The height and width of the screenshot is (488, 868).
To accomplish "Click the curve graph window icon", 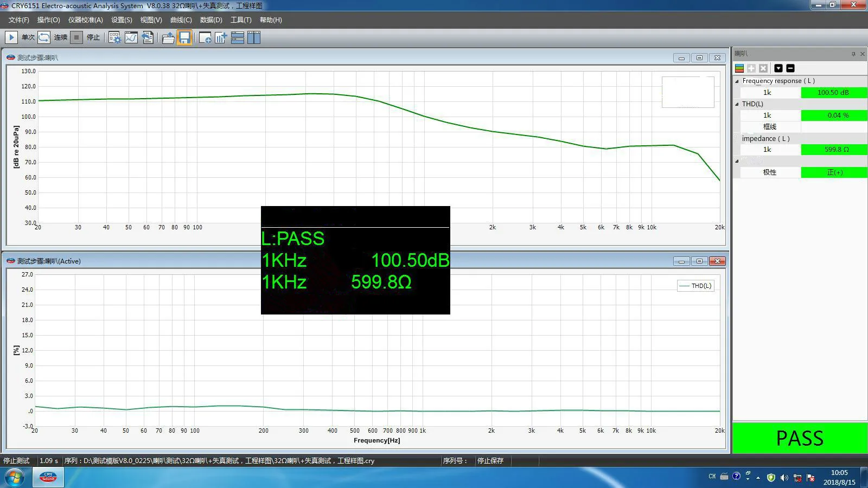I will tap(131, 37).
